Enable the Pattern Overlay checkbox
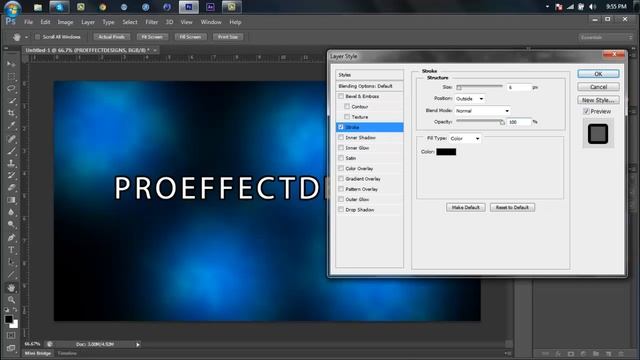The width and height of the screenshot is (640, 360). pos(341,189)
